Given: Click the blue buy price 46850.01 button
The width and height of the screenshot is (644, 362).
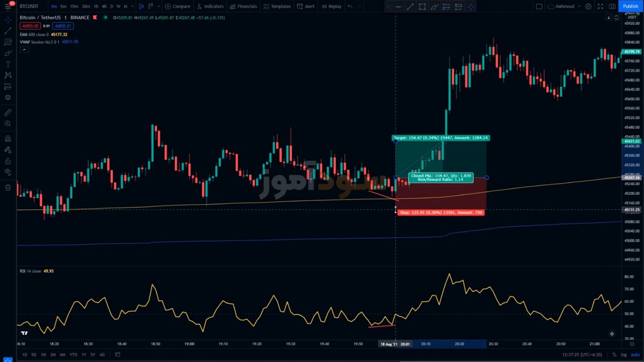Looking at the screenshot, I should point(63,26).
